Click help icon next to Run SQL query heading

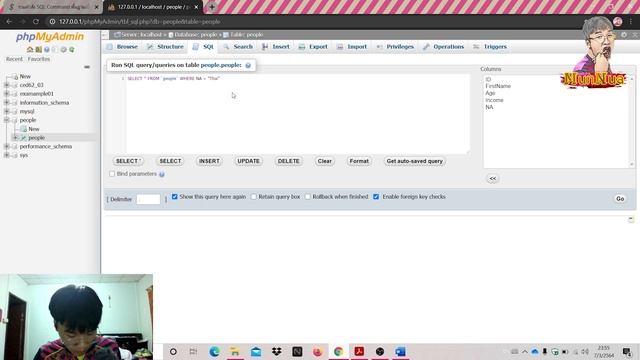[248, 65]
